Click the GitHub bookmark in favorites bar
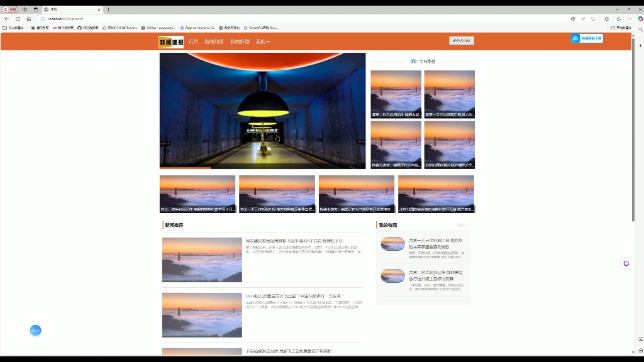The width and height of the screenshot is (644, 362). click(x=158, y=28)
